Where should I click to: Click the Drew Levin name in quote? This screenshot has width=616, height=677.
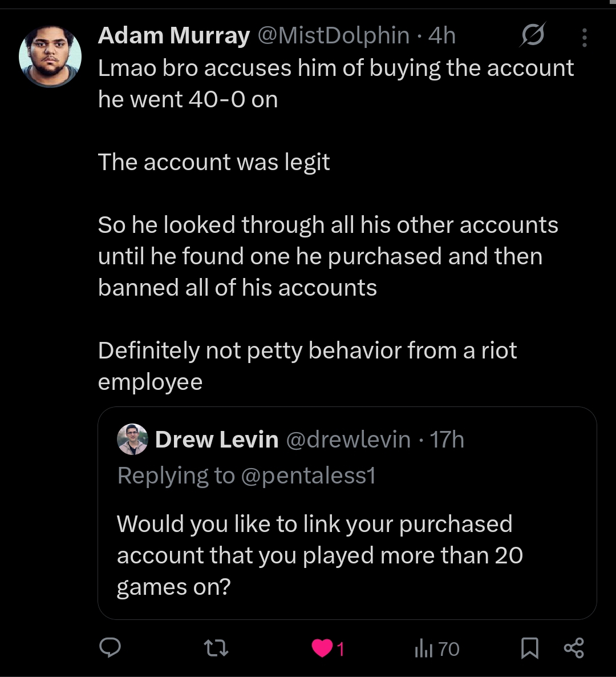point(217,440)
